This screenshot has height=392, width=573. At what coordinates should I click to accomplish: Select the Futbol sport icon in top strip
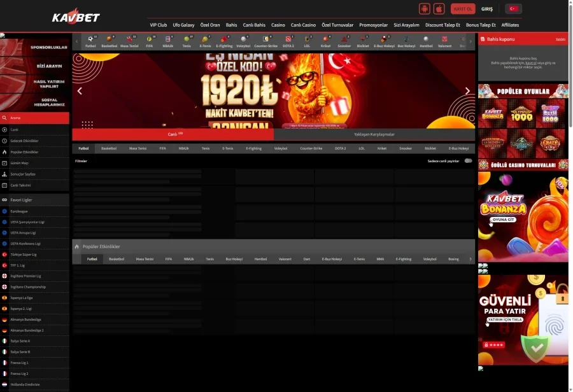[x=90, y=41]
